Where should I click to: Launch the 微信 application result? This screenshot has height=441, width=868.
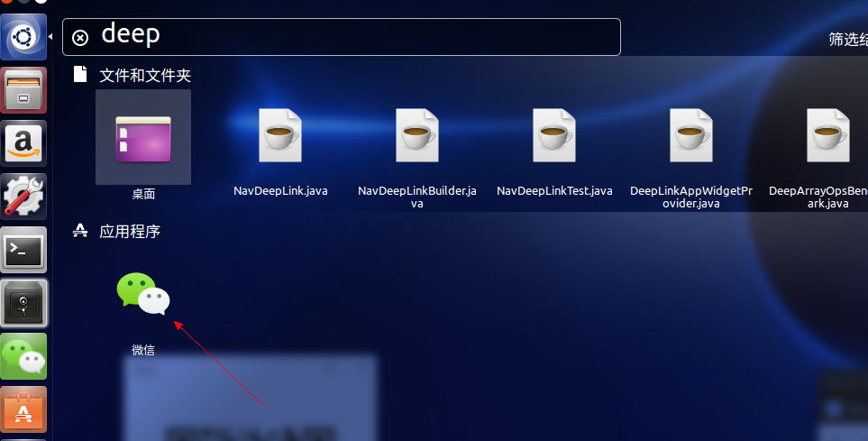(143, 294)
